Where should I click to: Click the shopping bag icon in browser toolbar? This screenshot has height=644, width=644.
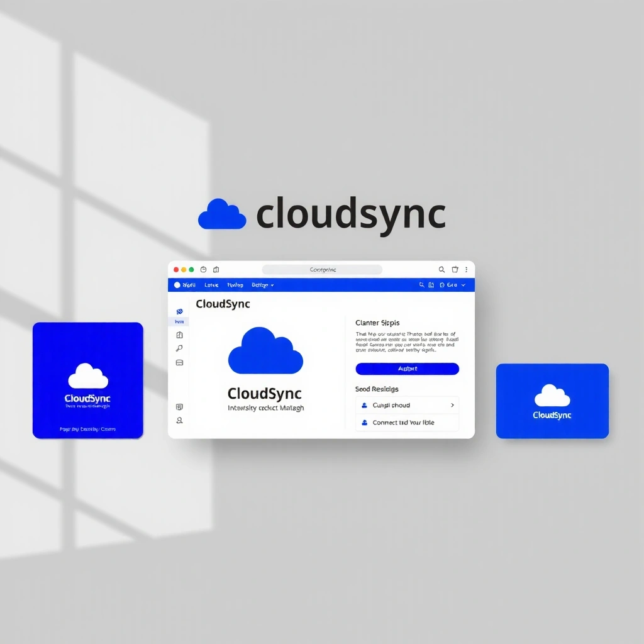(x=455, y=270)
